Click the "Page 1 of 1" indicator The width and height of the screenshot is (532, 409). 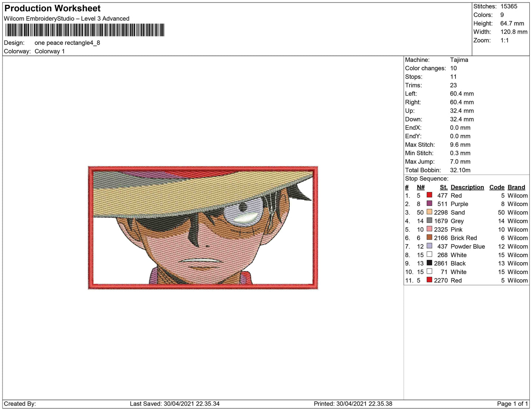point(512,403)
